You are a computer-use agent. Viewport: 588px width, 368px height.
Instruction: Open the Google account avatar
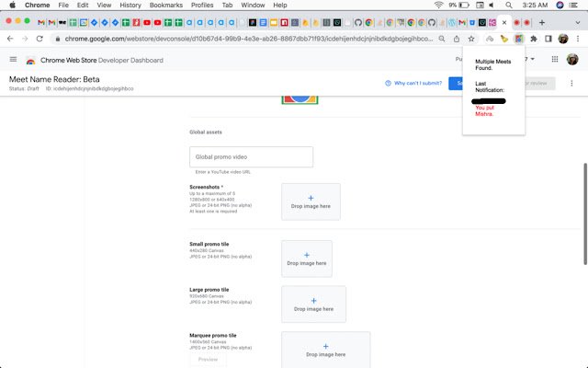572,59
